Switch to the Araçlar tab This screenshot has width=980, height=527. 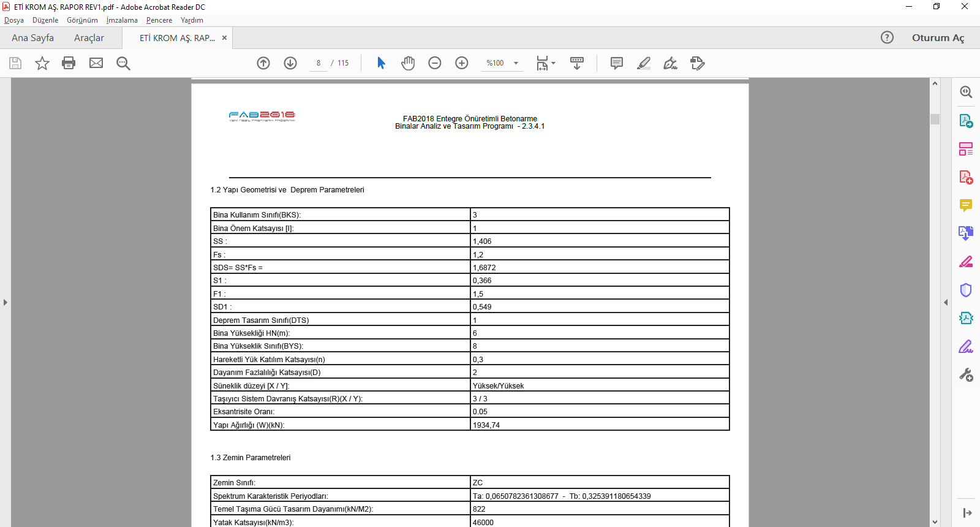click(x=89, y=38)
